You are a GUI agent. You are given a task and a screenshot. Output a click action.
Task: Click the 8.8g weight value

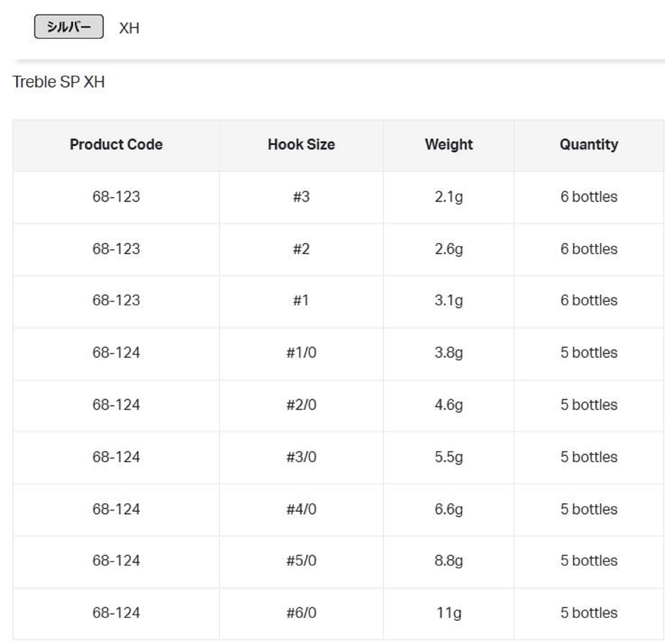tap(449, 561)
